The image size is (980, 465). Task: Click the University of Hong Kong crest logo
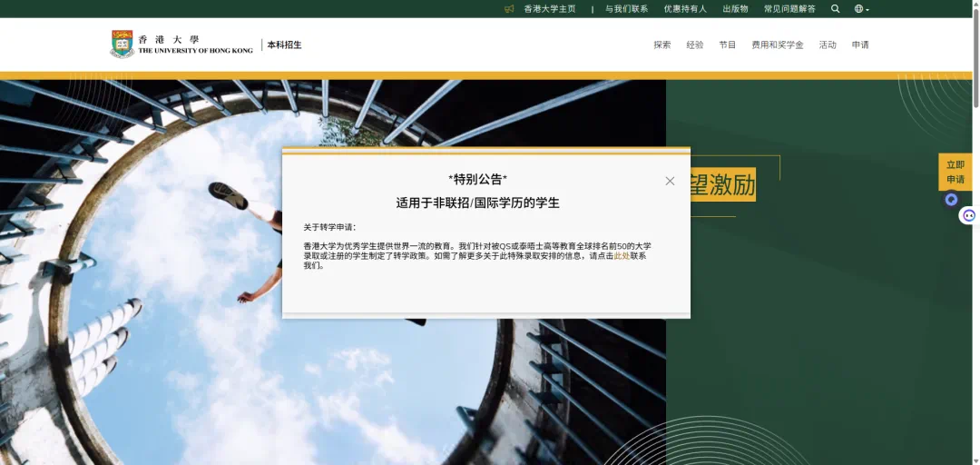(x=122, y=45)
